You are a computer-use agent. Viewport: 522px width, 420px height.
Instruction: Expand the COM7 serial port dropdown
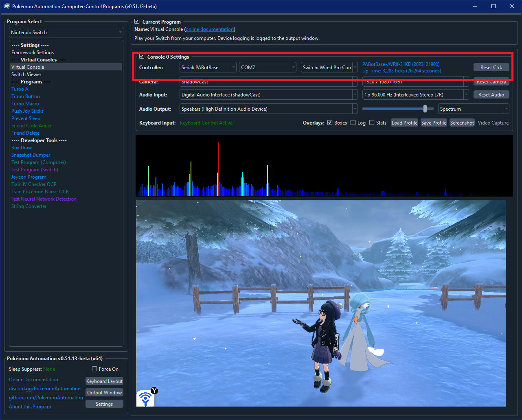tap(268, 68)
